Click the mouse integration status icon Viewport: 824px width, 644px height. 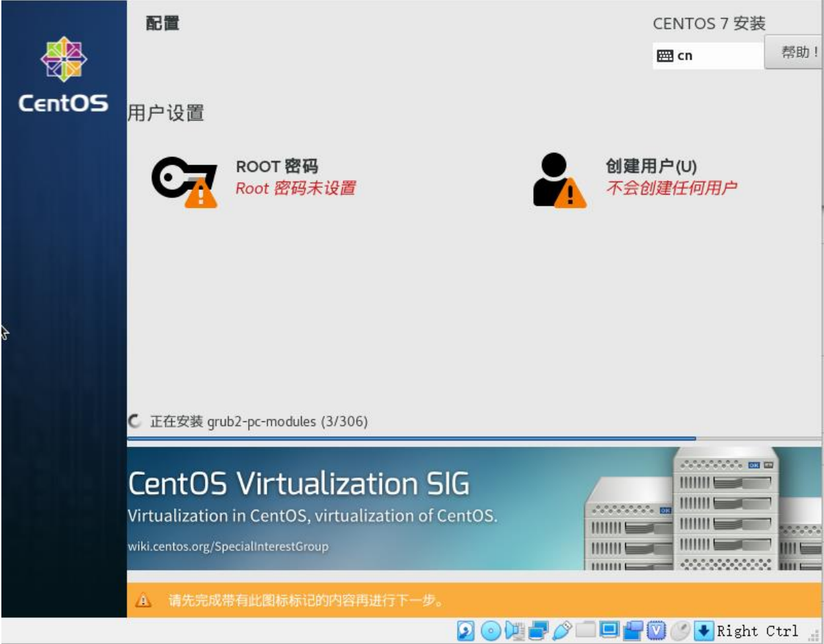(x=680, y=631)
